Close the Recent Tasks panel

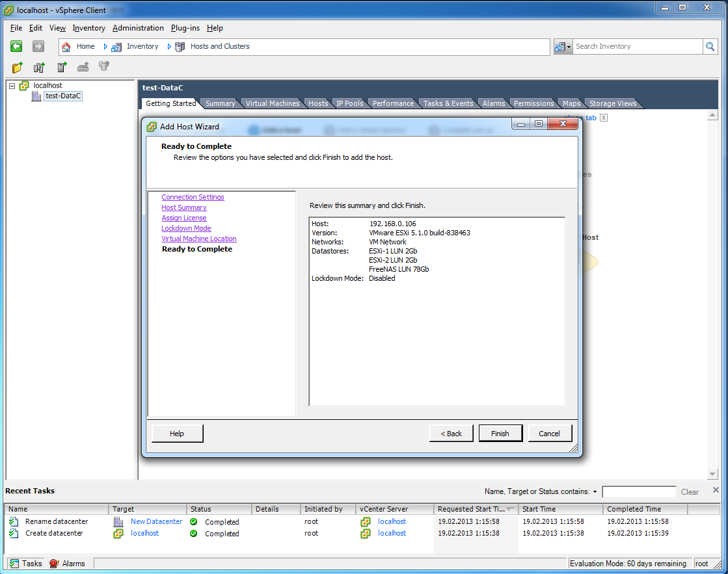pyautogui.click(x=716, y=490)
